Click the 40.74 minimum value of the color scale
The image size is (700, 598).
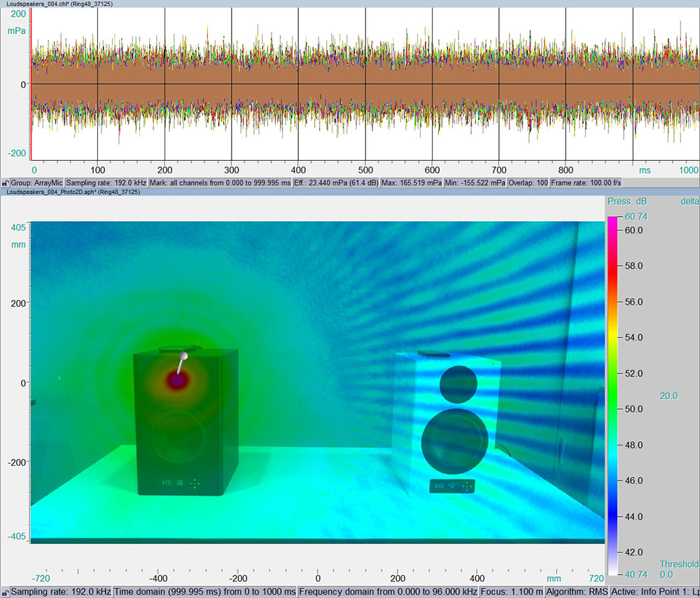[x=636, y=575]
